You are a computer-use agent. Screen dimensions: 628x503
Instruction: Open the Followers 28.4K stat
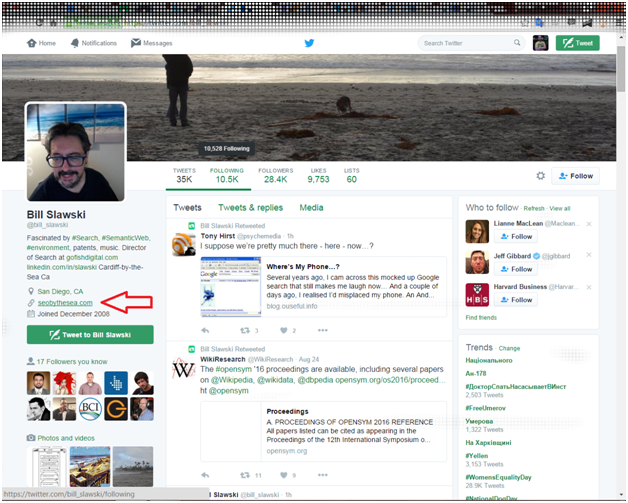(x=276, y=176)
